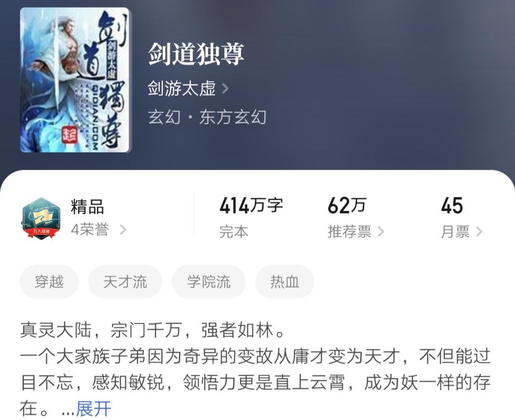Select the 穿越 tag
This screenshot has width=515, height=420.
coord(49,282)
